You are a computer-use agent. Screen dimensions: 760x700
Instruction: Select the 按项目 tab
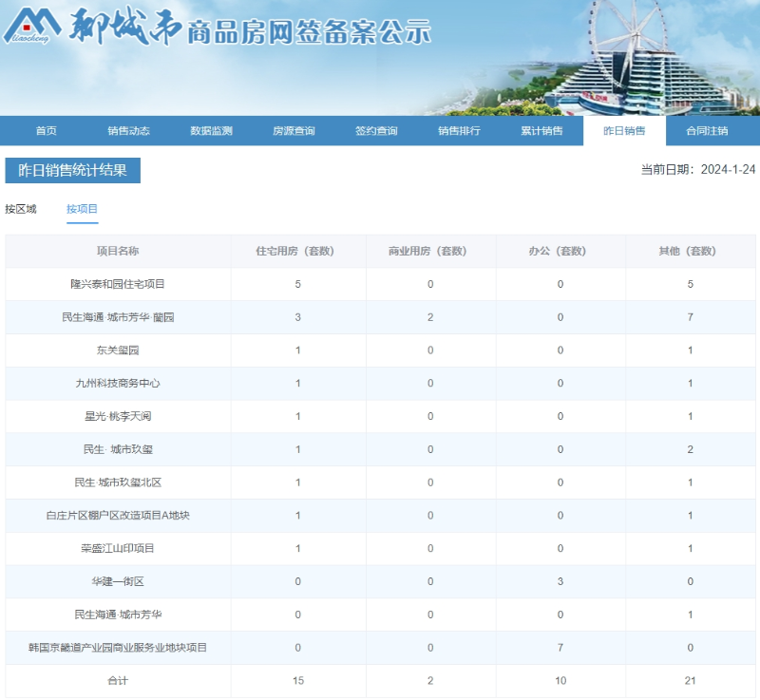pyautogui.click(x=83, y=209)
